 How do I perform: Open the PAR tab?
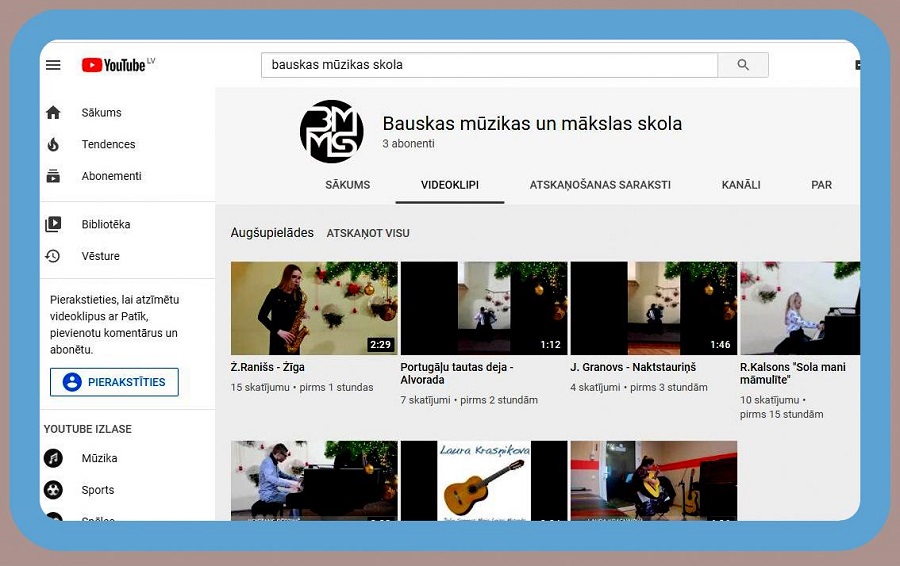[x=821, y=185]
